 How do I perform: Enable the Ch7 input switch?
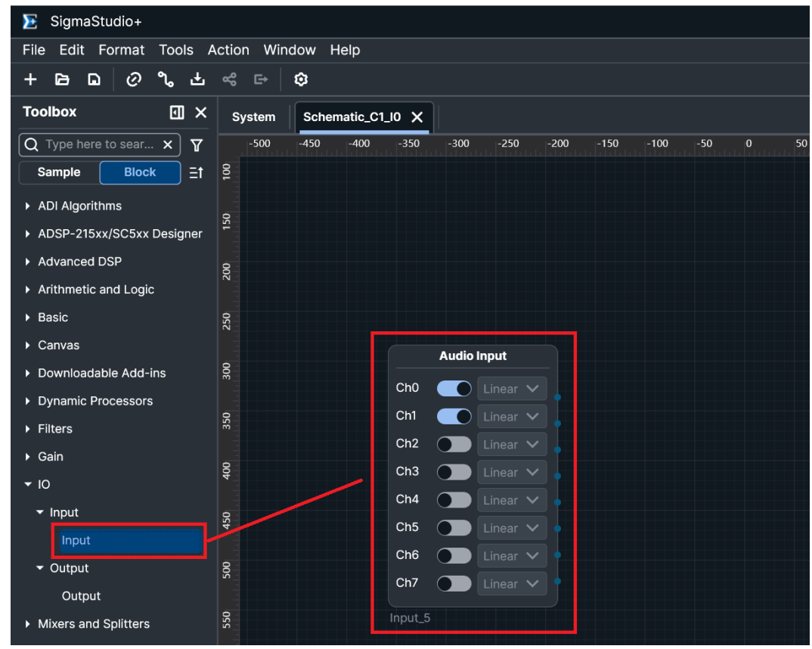pyautogui.click(x=454, y=584)
